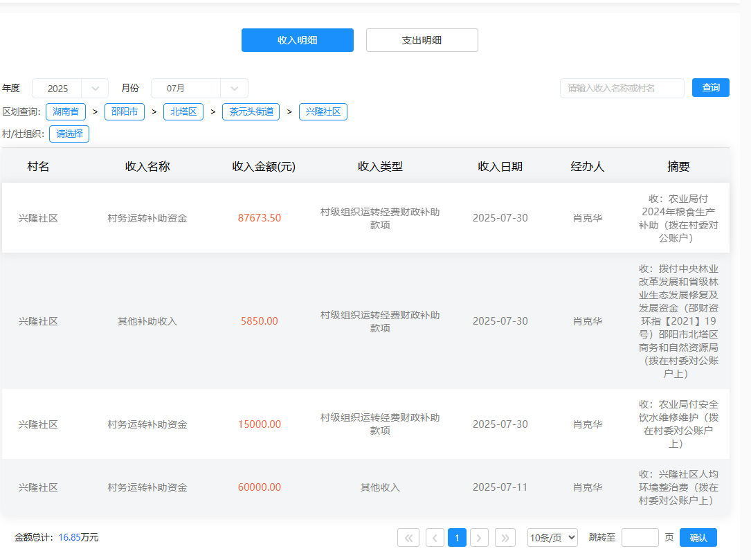Select 北塔区 region tag
The height and width of the screenshot is (560, 751).
click(x=183, y=111)
